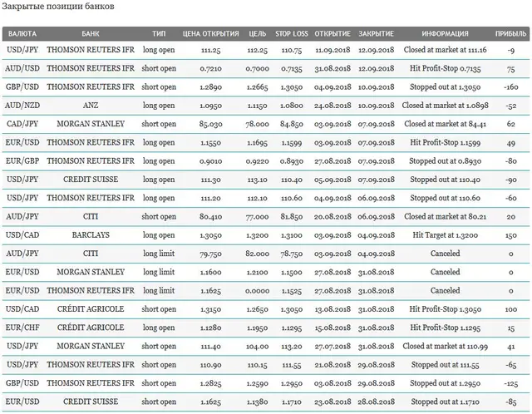Select 'Stopped out at 111.55' cell
The image size is (532, 414).
pyautogui.click(x=446, y=365)
